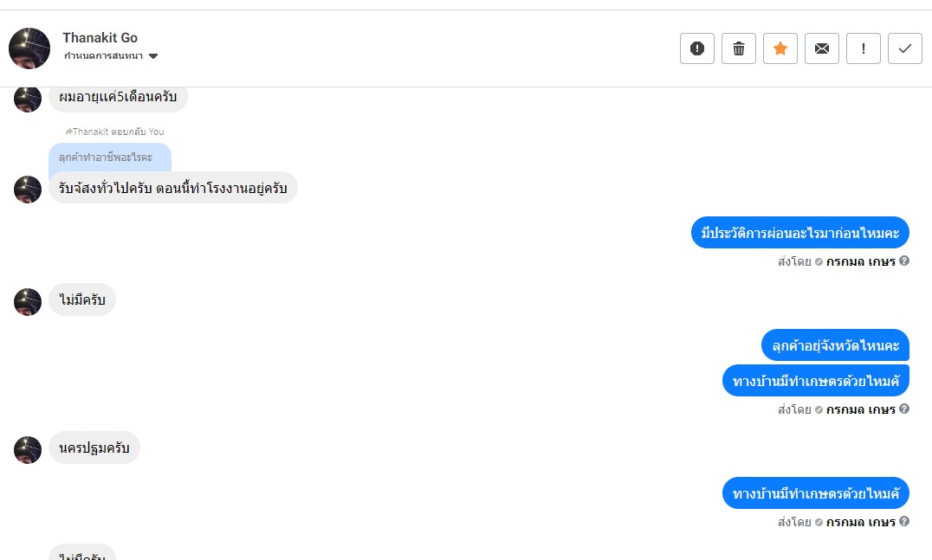This screenshot has height=560, width=932.
Task: Mark conversation done with checkmark icon
Action: (905, 48)
